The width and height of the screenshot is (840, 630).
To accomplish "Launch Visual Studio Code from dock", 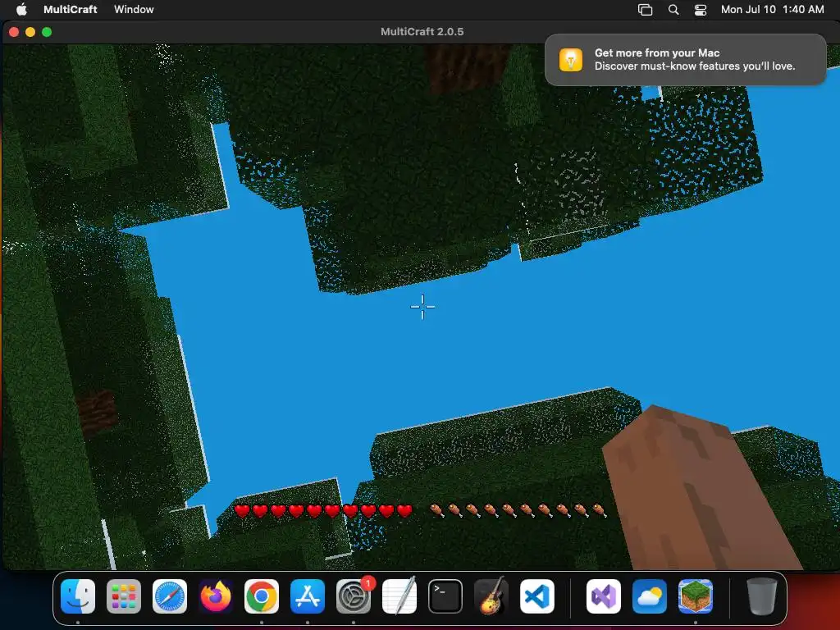I will (536, 596).
